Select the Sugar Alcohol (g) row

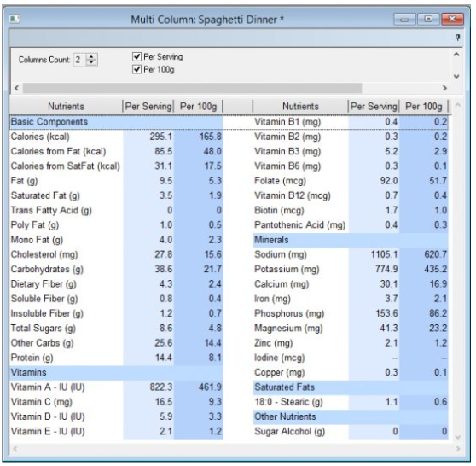351,431
